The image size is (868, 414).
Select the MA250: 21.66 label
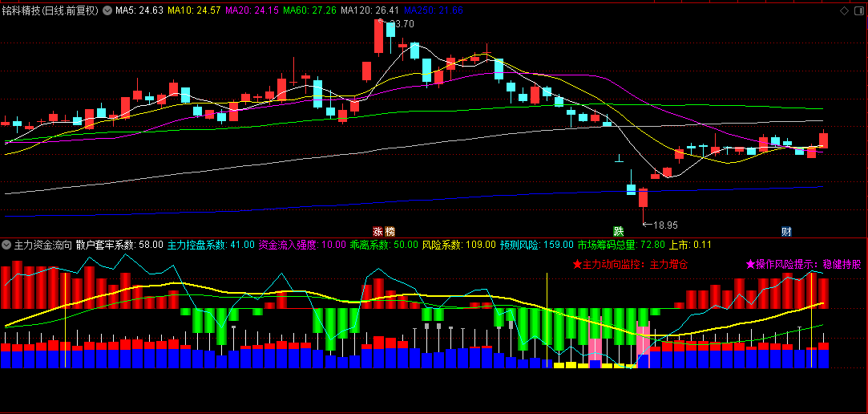point(434,10)
